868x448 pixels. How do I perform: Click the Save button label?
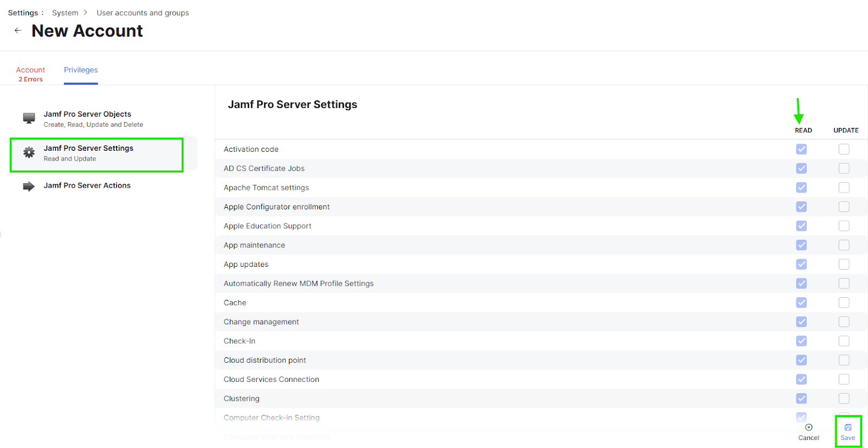848,438
